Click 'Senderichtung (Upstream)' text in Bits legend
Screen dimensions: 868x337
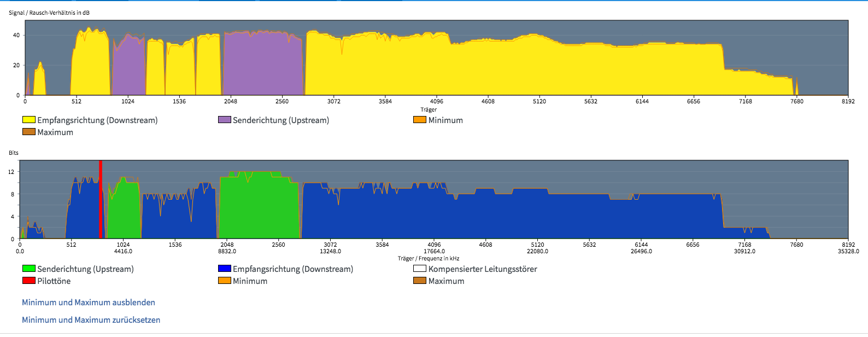pos(85,269)
